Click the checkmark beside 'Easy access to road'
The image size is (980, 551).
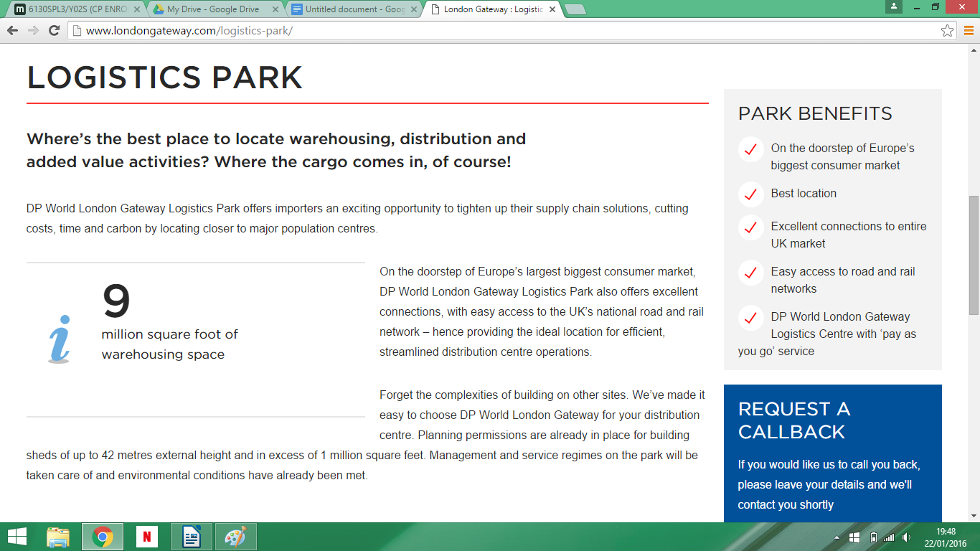click(x=750, y=273)
